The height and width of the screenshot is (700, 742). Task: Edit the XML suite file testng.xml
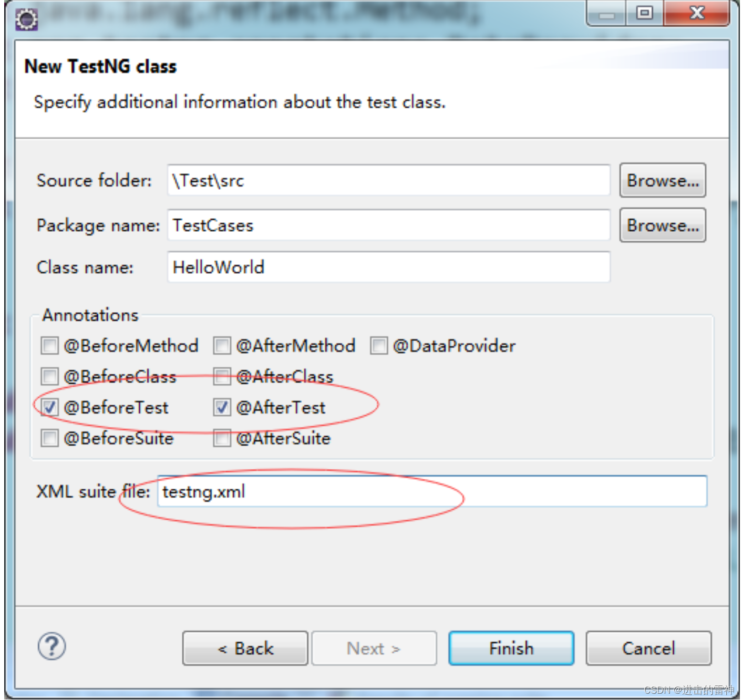click(432, 491)
